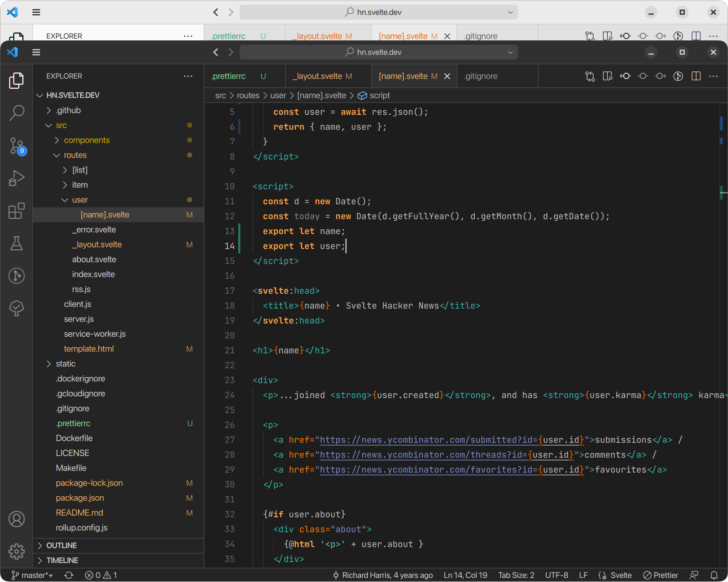Open Source Control view with badge 9
The image size is (728, 582).
coord(16,146)
